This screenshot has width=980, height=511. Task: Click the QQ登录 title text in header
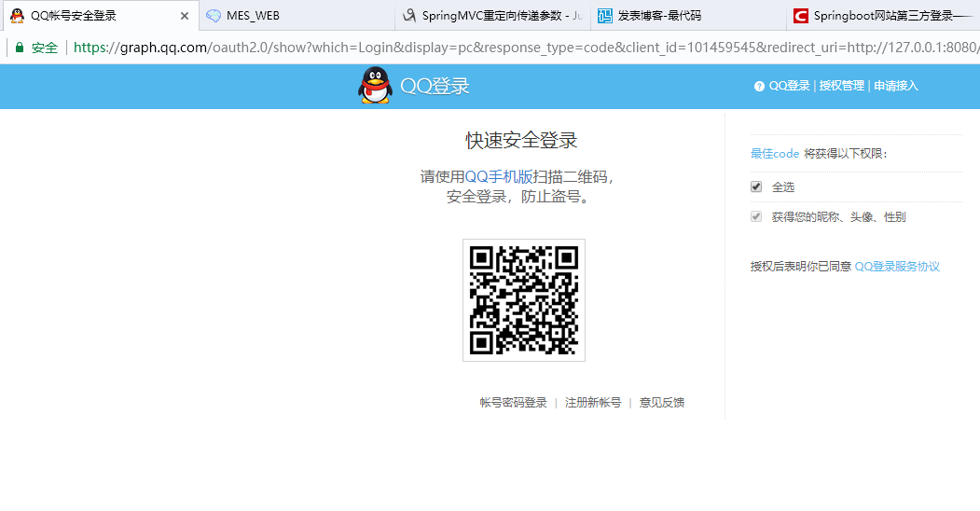click(x=435, y=86)
